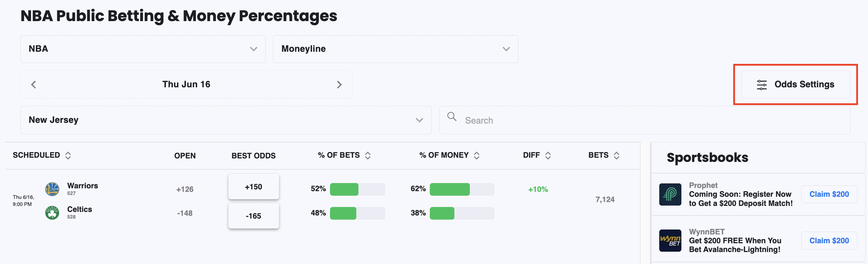This screenshot has width=868, height=264.
Task: Click the Warriors 62% money bar
Action: click(462, 189)
